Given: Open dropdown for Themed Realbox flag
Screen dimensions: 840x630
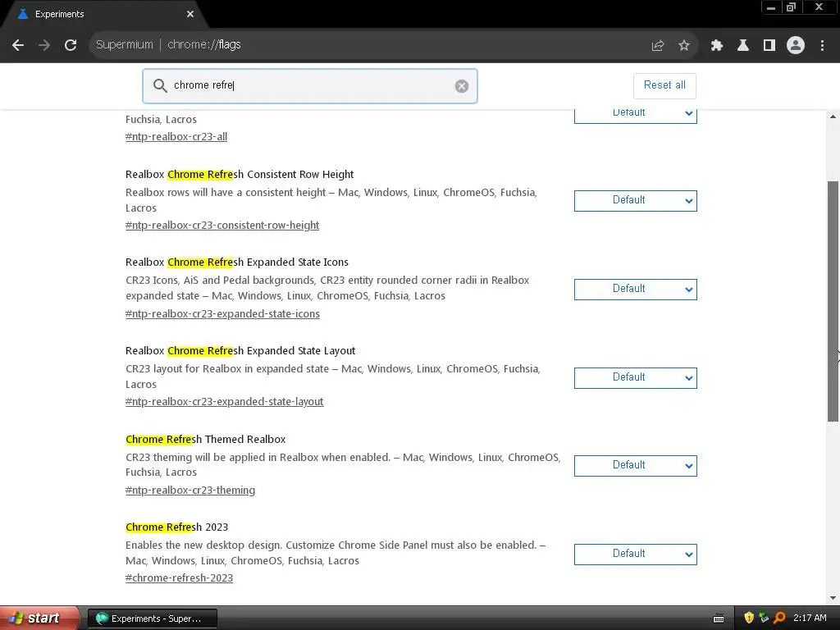Looking at the screenshot, I should pyautogui.click(x=636, y=466).
